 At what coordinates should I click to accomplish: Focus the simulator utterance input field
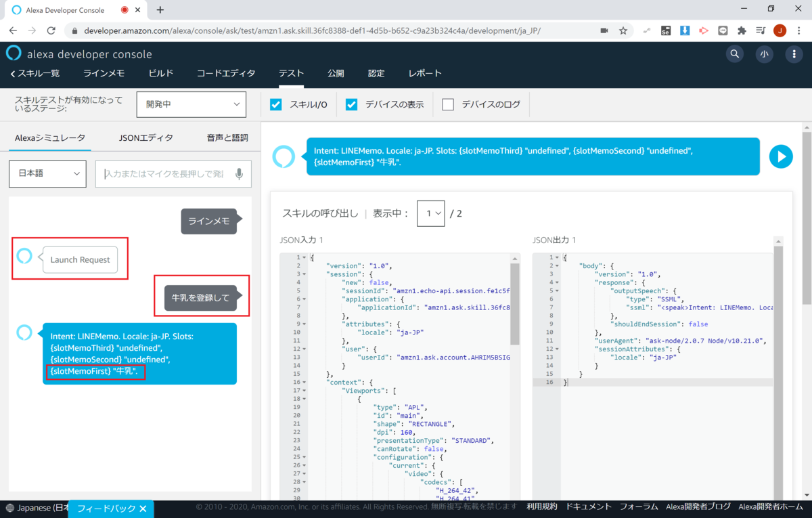[x=173, y=174]
